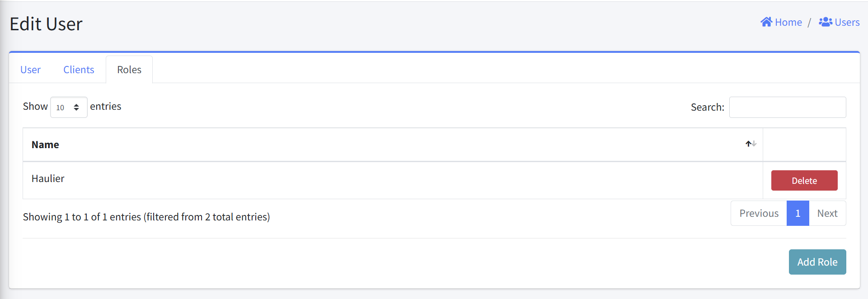Click the sort arrows icon in the Name header
The width and height of the screenshot is (868, 299).
pyautogui.click(x=751, y=144)
